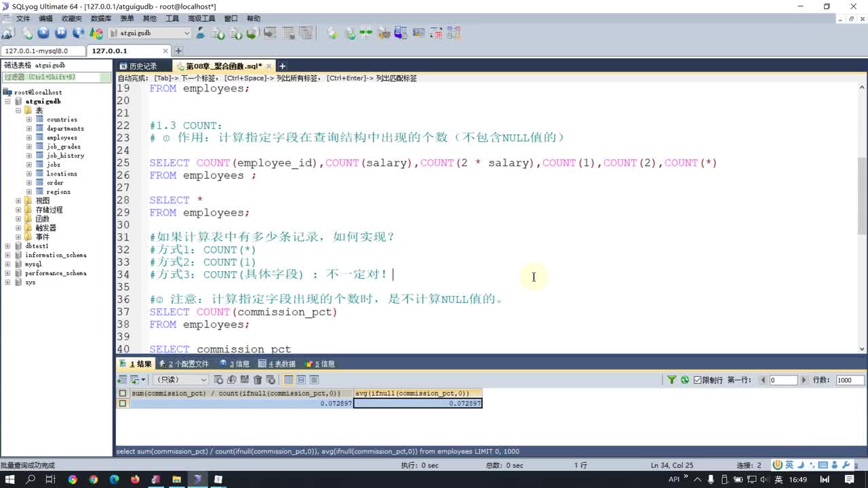Open Task View on the taskbar
The width and height of the screenshot is (868, 488).
click(x=51, y=479)
